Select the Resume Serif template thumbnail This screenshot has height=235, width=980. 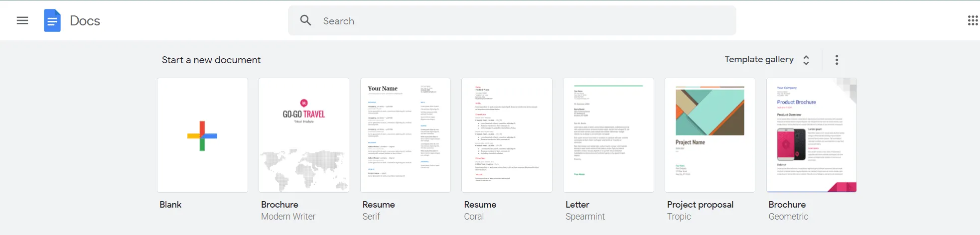[x=406, y=135]
